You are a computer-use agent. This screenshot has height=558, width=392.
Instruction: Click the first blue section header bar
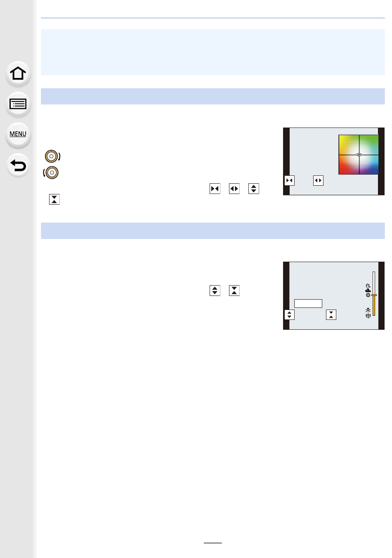point(213,96)
